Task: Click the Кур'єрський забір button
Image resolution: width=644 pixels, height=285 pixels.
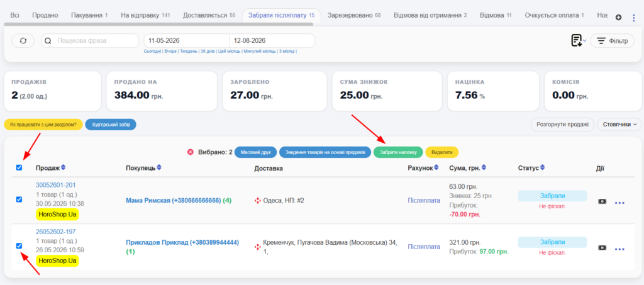Action: coord(111,125)
